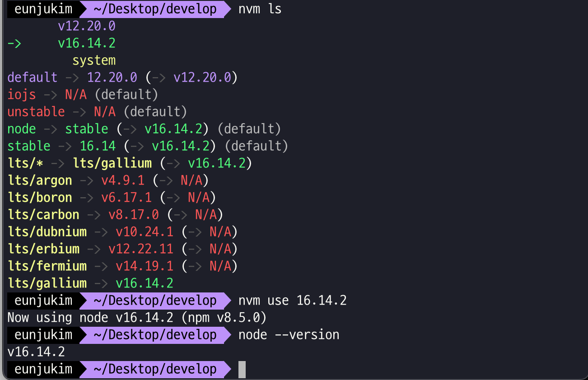Click the "lts/argon" alias label
The image size is (588, 380).
coord(40,181)
